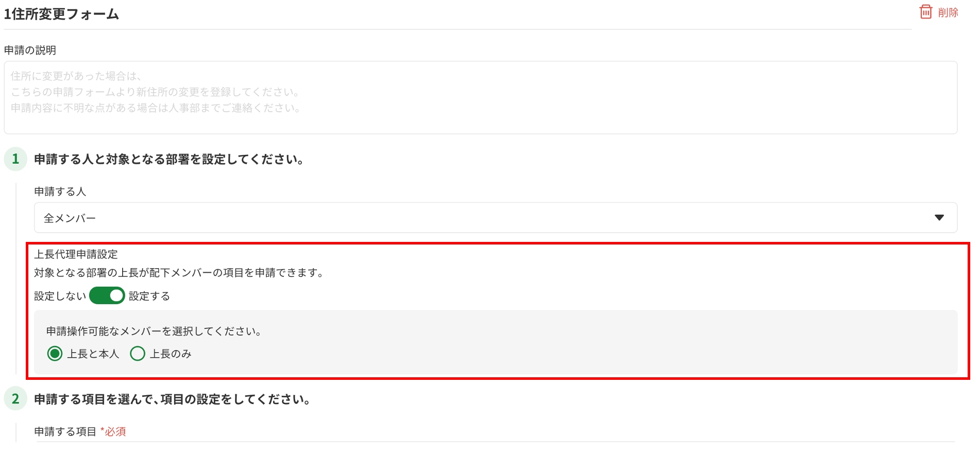
Task: Select the 上長のみ radio button
Action: click(138, 354)
